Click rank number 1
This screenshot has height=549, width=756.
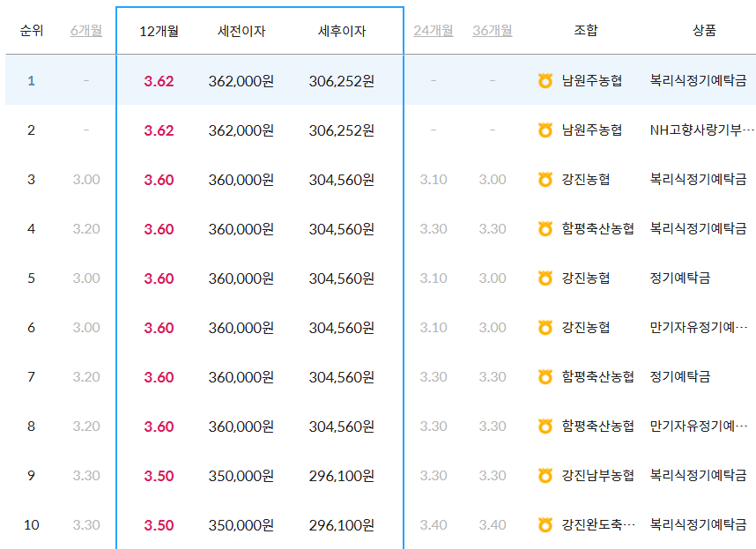(x=32, y=80)
